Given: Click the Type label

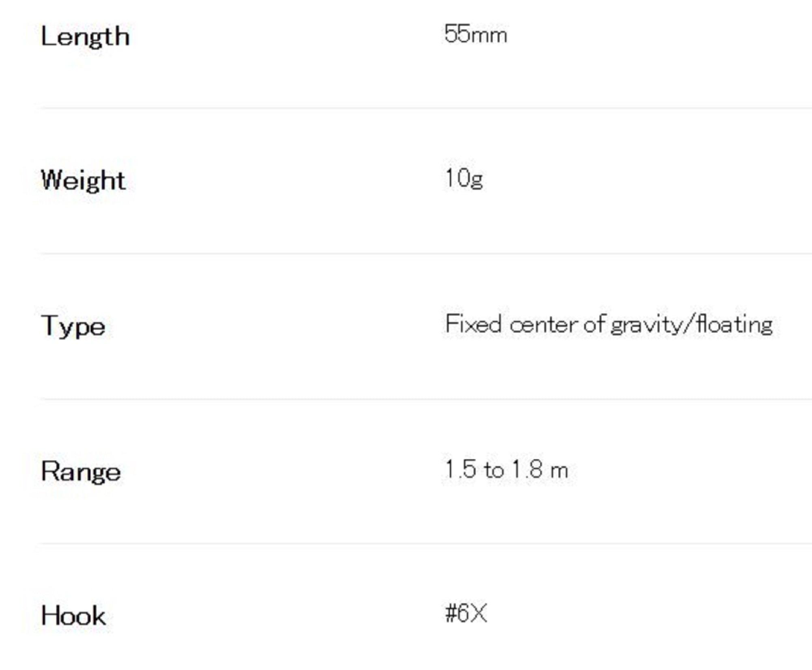Looking at the screenshot, I should [73, 326].
